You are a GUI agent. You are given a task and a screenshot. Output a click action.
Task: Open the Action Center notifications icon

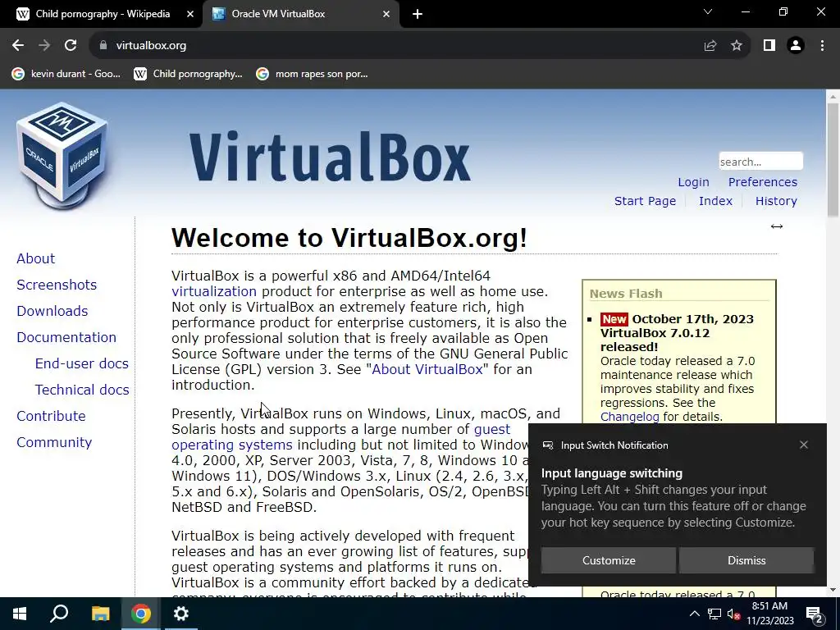(x=815, y=614)
